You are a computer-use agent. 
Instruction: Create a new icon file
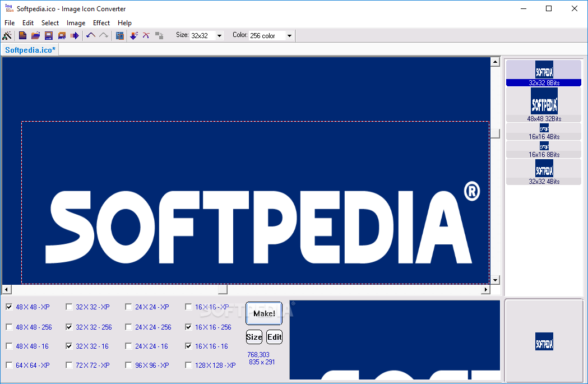pos(22,36)
